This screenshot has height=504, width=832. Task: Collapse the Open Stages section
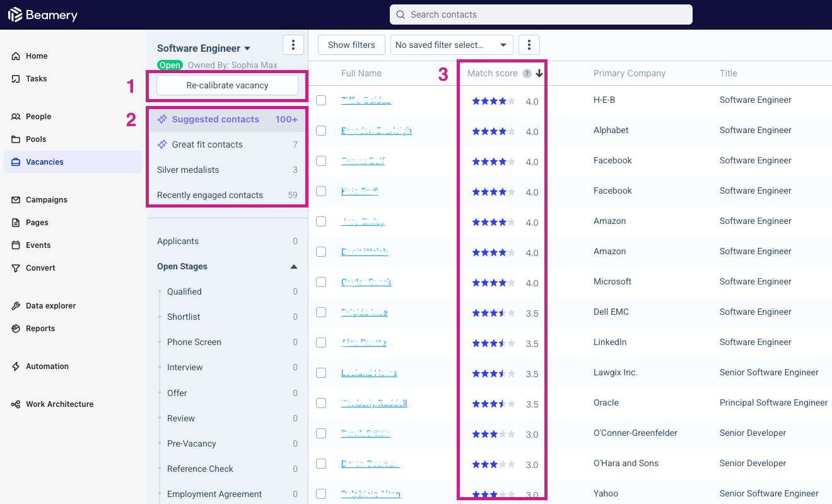[293, 267]
